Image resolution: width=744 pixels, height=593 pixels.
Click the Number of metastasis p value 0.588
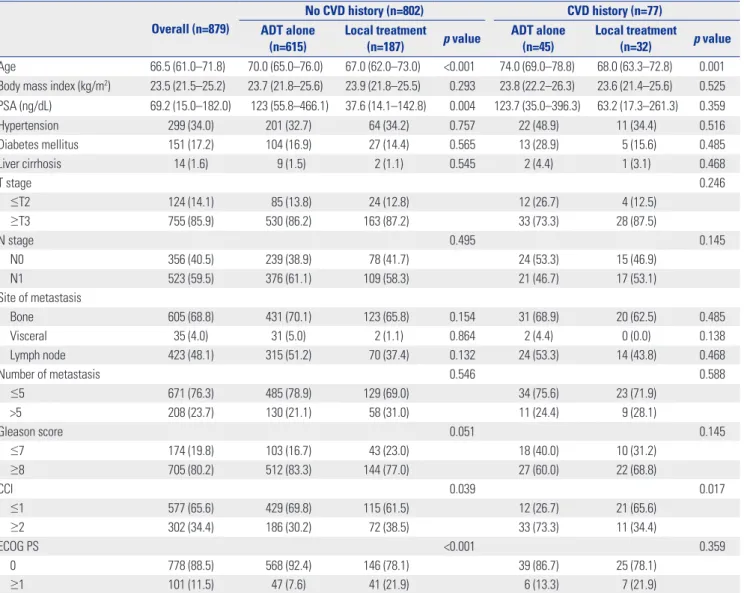click(x=712, y=374)
